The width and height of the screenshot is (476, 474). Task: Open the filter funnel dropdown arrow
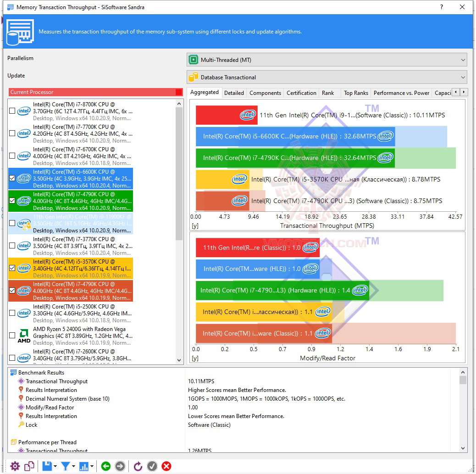[73, 466]
